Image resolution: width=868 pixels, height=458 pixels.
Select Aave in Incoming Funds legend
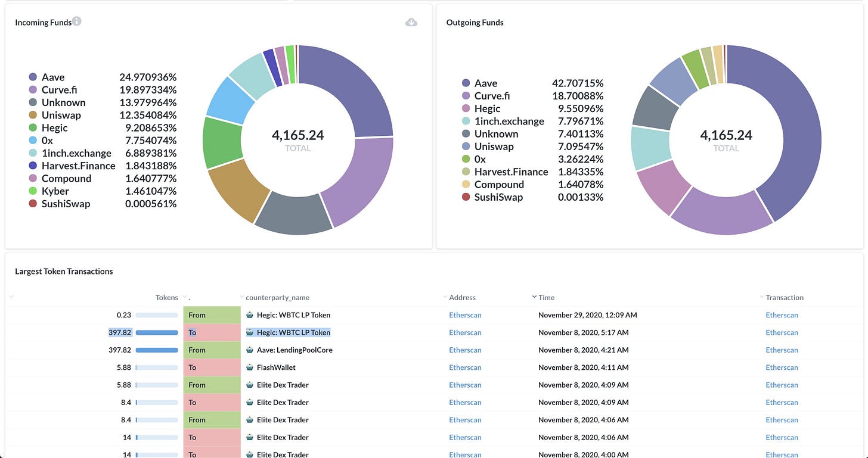(x=47, y=77)
